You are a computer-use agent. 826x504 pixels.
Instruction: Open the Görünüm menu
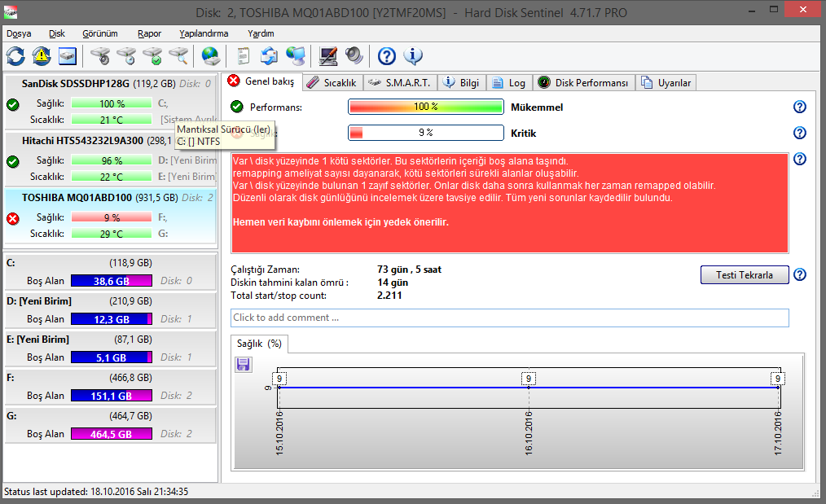tap(100, 33)
